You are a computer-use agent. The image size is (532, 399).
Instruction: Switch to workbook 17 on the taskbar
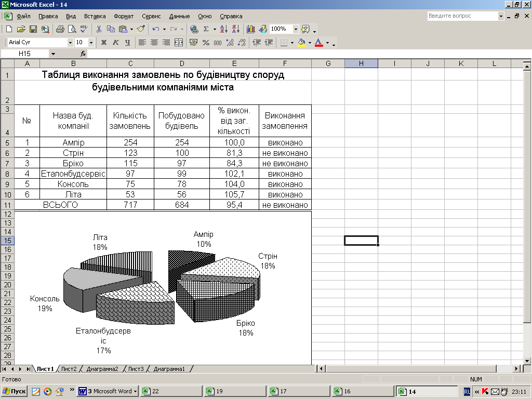(299, 391)
